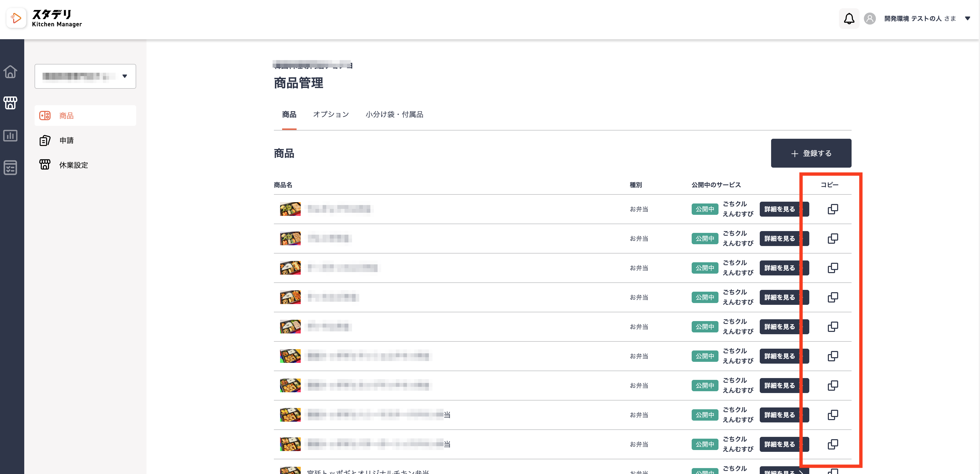Switch to the オプション tab
Screen dimensions: 980x474
(x=331, y=115)
